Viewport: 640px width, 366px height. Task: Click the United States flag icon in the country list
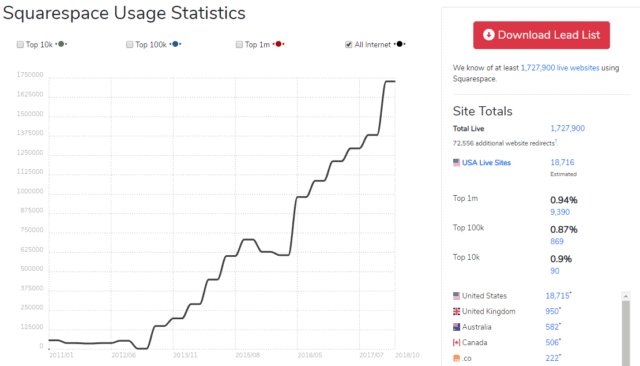click(456, 296)
